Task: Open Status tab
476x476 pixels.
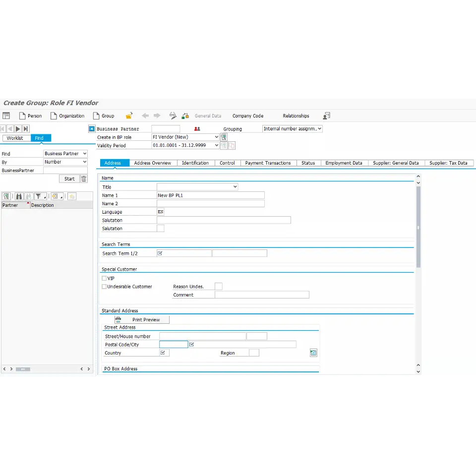Action: tap(308, 163)
